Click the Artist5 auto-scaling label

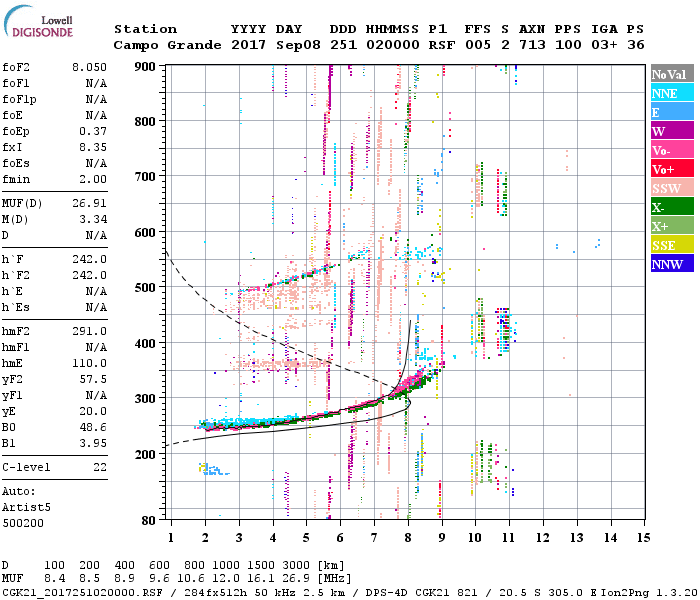(24, 507)
